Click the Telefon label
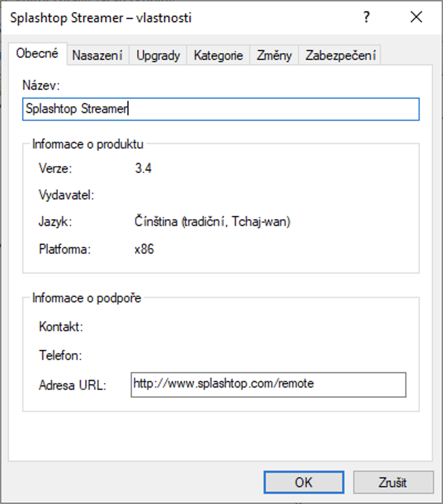This screenshot has height=504, width=443. tap(60, 355)
